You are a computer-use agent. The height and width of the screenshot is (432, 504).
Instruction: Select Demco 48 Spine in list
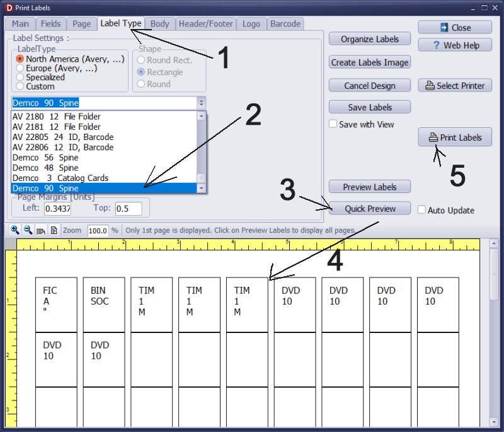[x=104, y=168]
